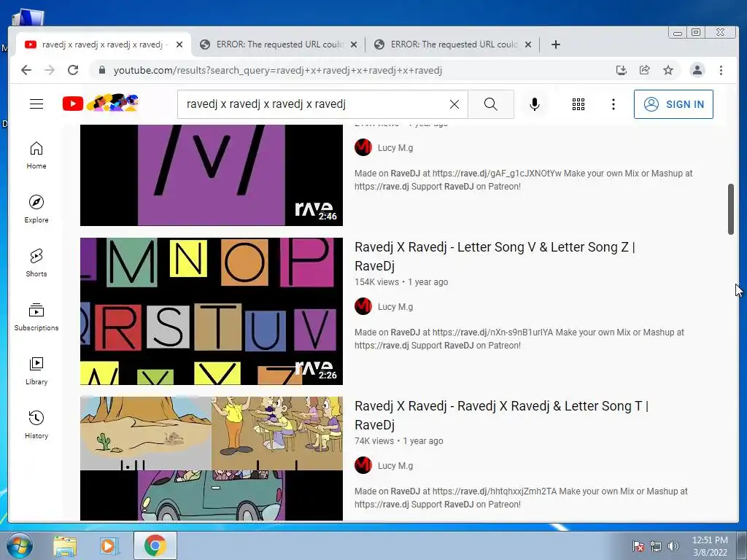Click description with hhtqhxxjZmh2TA link

(x=521, y=497)
